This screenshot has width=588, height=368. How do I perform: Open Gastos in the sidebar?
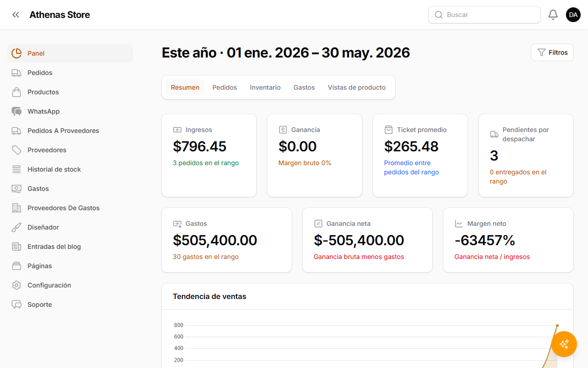tap(70, 189)
